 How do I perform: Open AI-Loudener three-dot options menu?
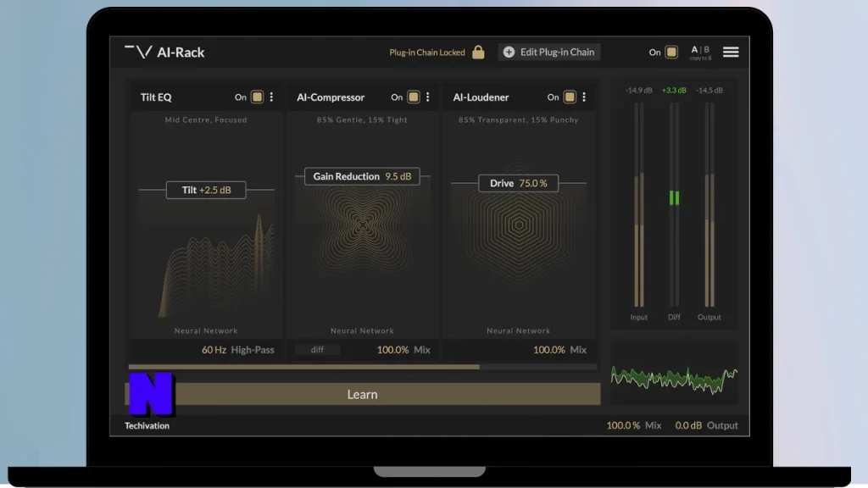click(584, 97)
